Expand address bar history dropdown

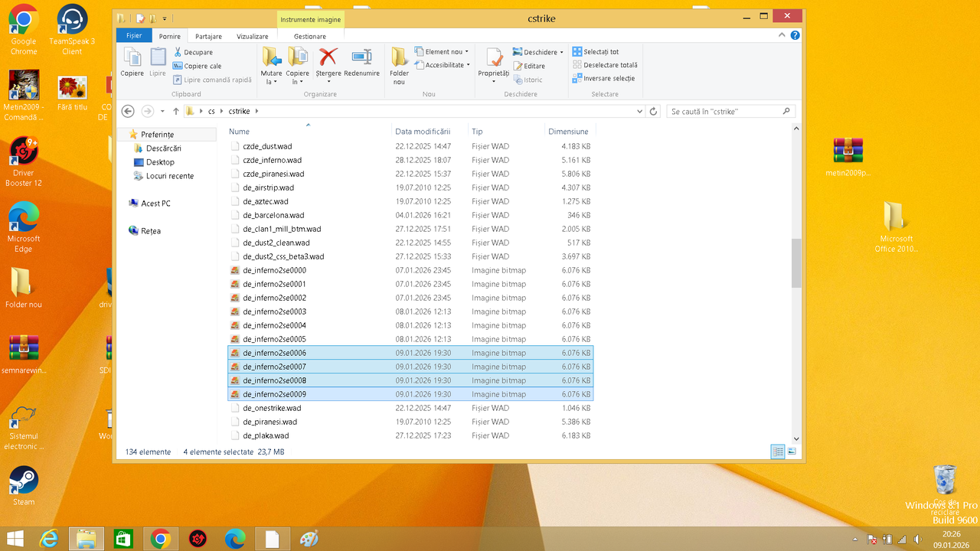pyautogui.click(x=640, y=111)
